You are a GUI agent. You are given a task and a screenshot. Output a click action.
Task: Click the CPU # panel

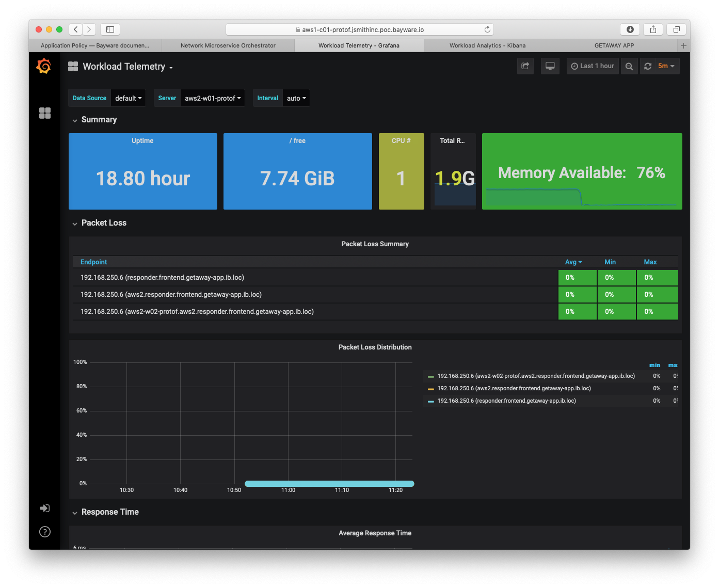tap(402, 171)
